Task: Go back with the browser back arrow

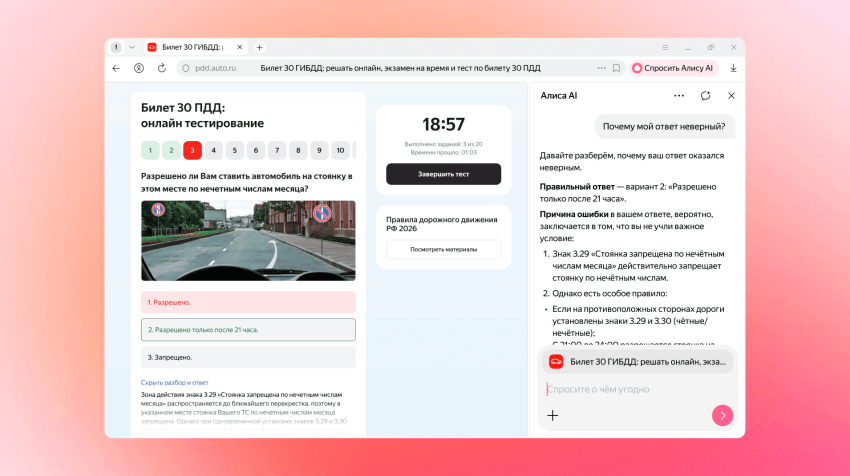Action: pos(116,68)
